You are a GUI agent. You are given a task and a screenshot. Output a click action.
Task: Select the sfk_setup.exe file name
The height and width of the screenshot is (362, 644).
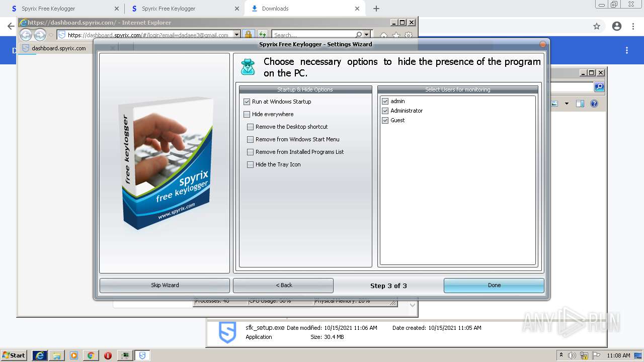click(x=265, y=327)
